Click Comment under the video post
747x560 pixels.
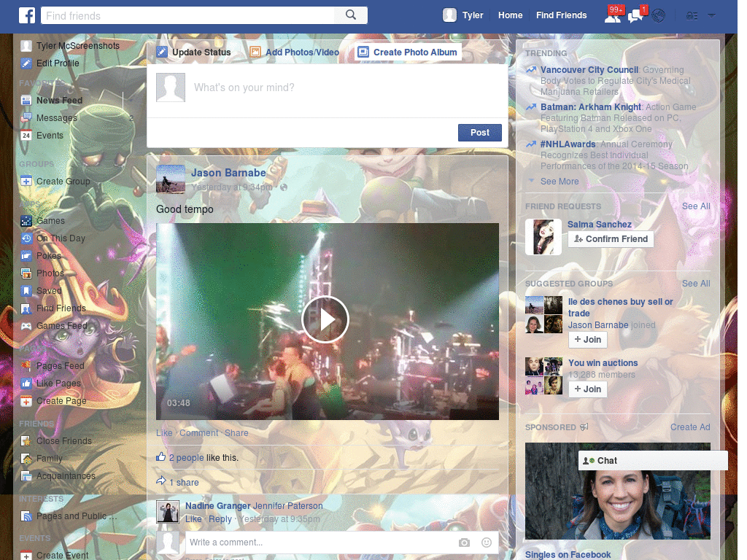point(198,433)
